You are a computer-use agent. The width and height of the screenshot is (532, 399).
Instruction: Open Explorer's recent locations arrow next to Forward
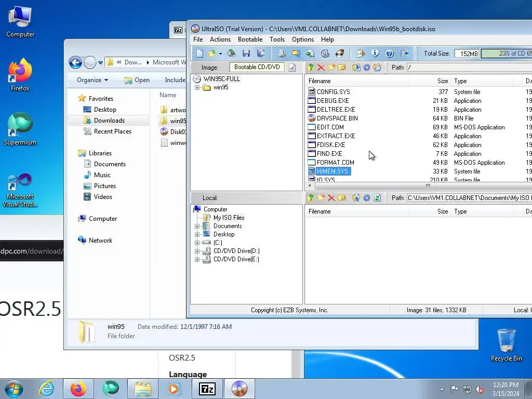click(x=100, y=63)
